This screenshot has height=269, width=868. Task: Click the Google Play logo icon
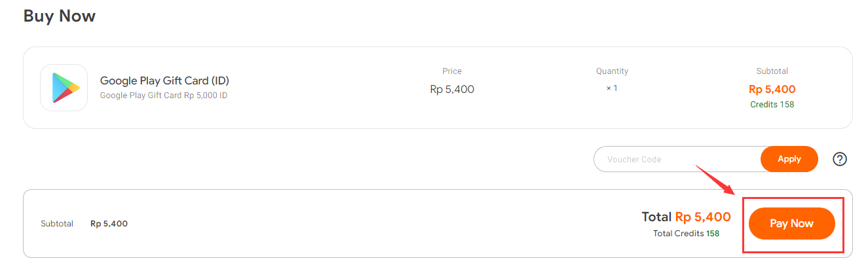tap(64, 88)
